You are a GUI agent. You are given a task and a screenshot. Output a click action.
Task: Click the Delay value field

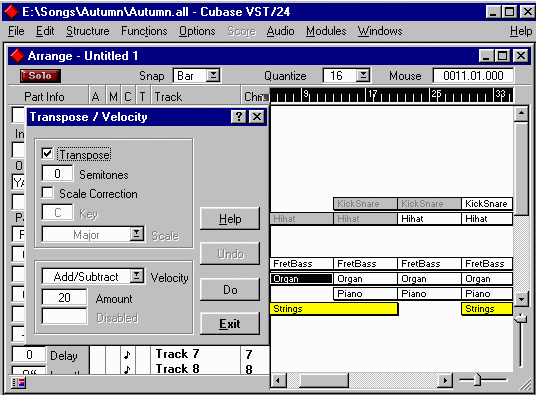pos(29,355)
